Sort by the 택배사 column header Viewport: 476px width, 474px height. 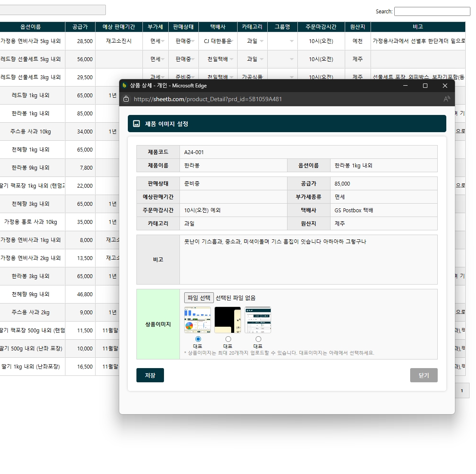point(218,27)
